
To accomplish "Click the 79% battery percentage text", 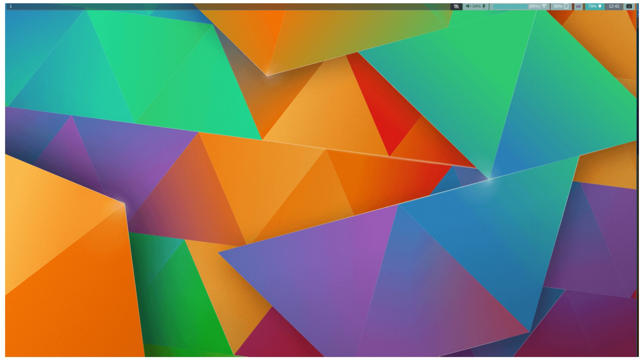I will [592, 6].
